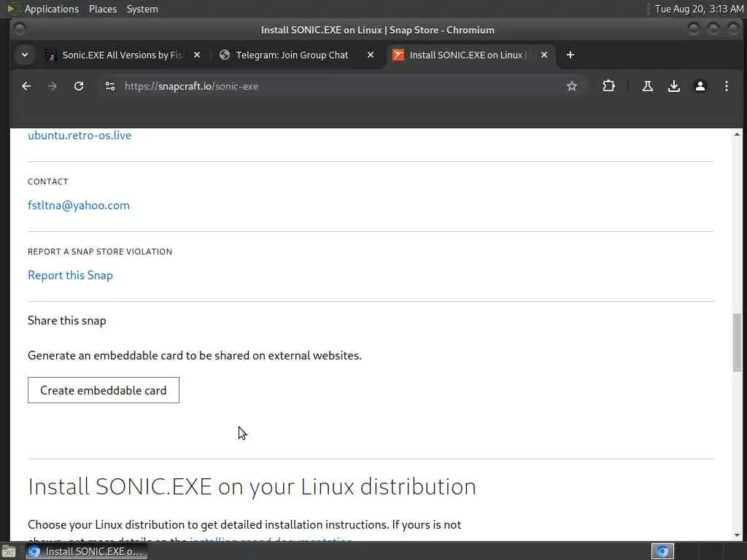Show downloads via the download icon

coord(674,86)
